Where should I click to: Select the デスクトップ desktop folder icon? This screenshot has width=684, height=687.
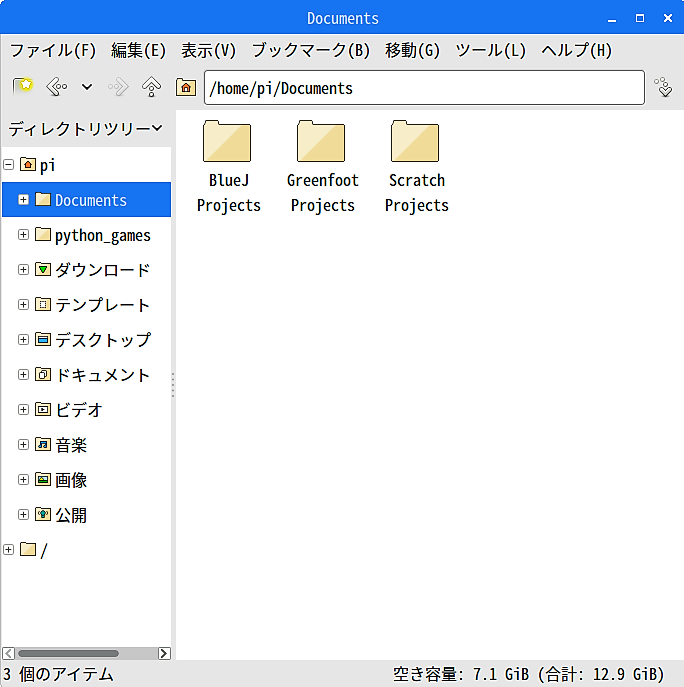[x=43, y=339]
